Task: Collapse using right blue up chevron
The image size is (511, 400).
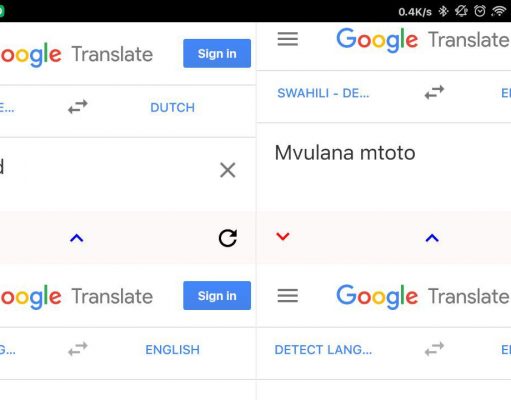Action: pos(432,238)
